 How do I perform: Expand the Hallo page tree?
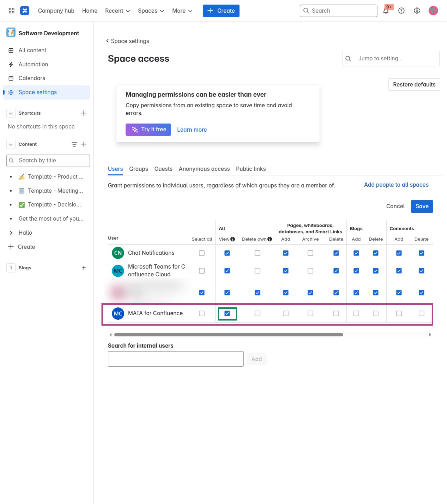[11, 233]
